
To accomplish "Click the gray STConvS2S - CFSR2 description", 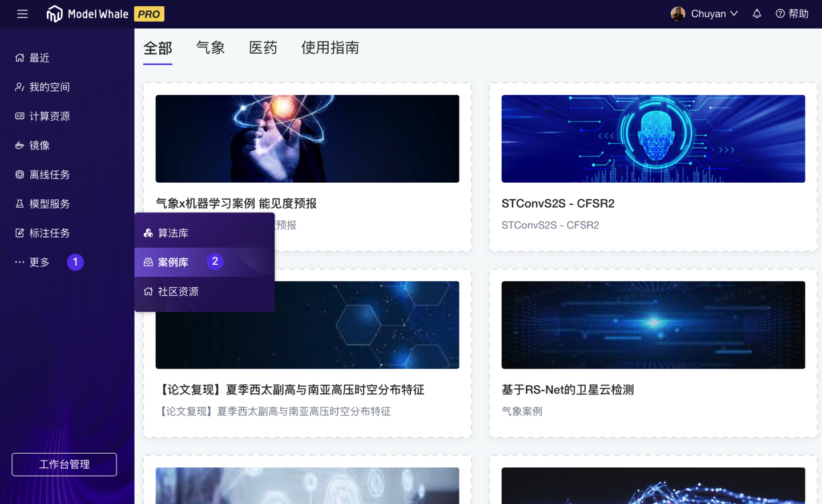I will [x=550, y=225].
